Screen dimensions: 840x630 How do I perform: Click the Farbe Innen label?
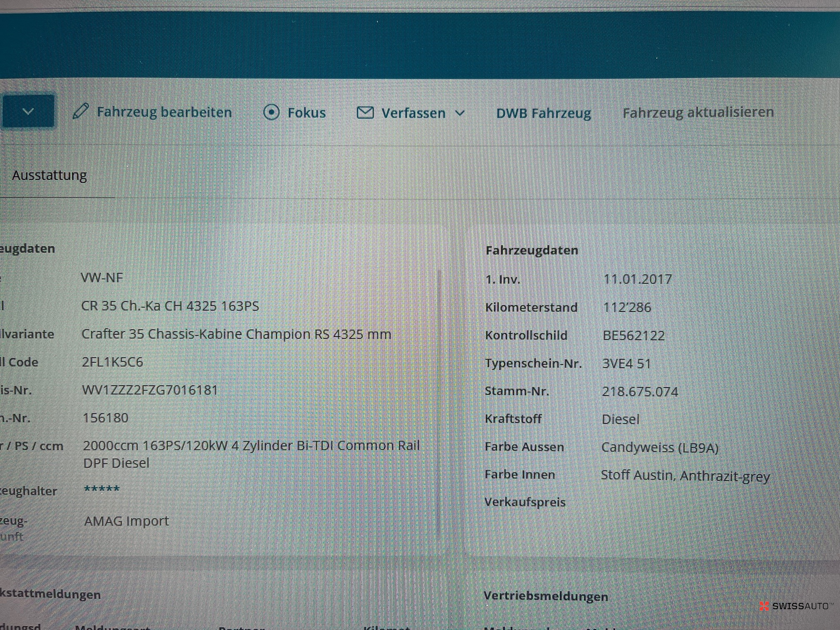520,474
